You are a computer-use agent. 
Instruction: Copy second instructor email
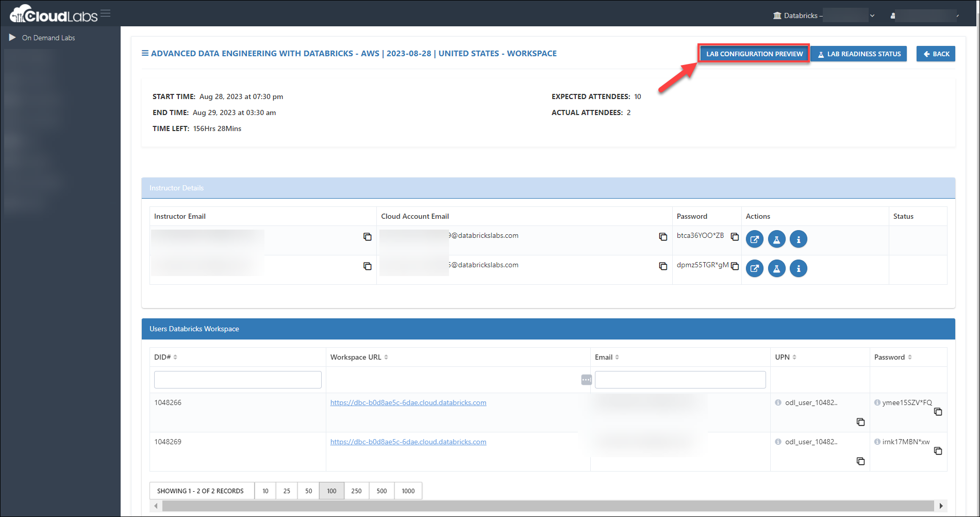[368, 266]
